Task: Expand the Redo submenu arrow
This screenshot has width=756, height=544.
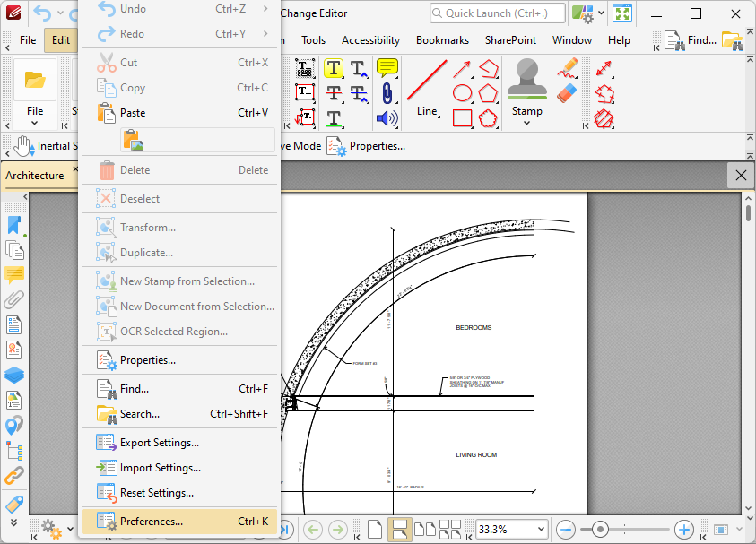Action: click(x=265, y=34)
